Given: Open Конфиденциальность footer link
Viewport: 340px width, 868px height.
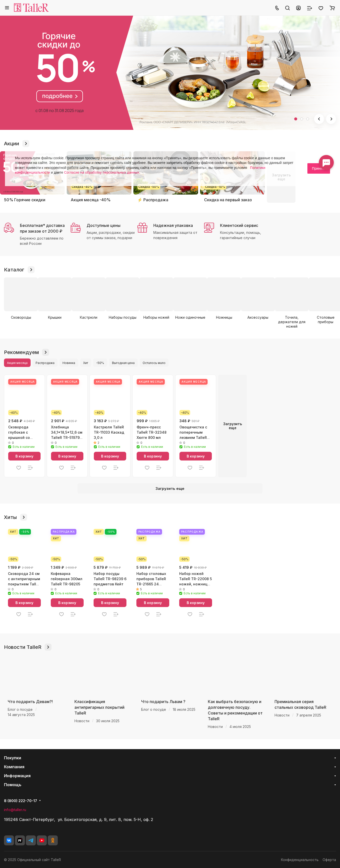Looking at the screenshot, I should click(x=300, y=860).
